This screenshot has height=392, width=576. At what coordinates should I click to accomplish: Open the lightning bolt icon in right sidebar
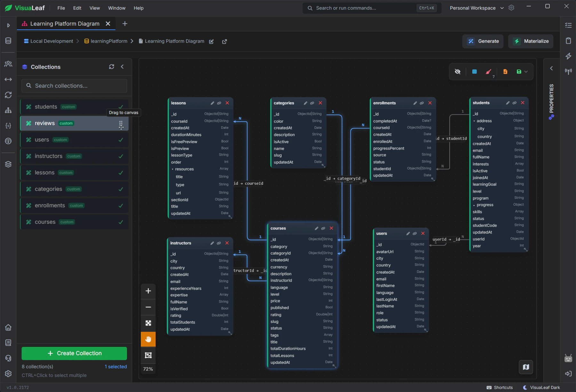568,56
